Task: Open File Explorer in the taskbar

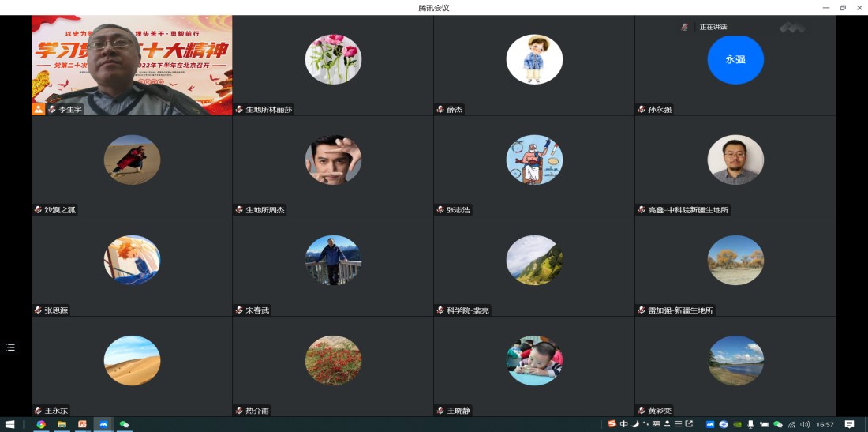Action: [x=62, y=424]
